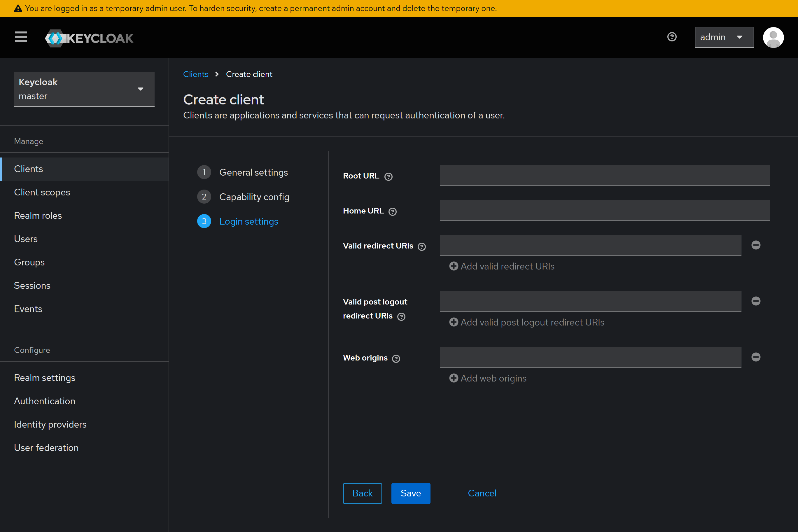The image size is (798, 532).
Task: Click Add valid redirect URIs
Action: pos(502,266)
